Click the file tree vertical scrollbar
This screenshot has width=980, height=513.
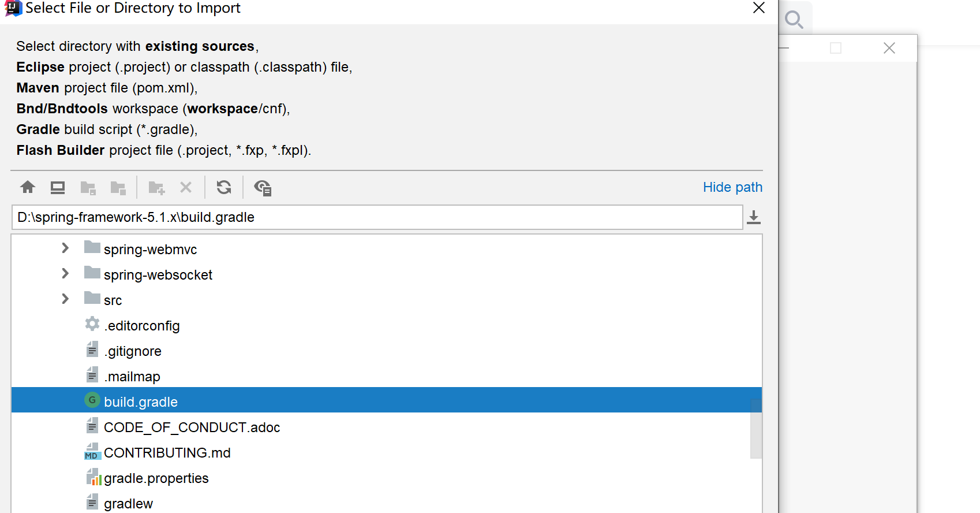(755, 429)
